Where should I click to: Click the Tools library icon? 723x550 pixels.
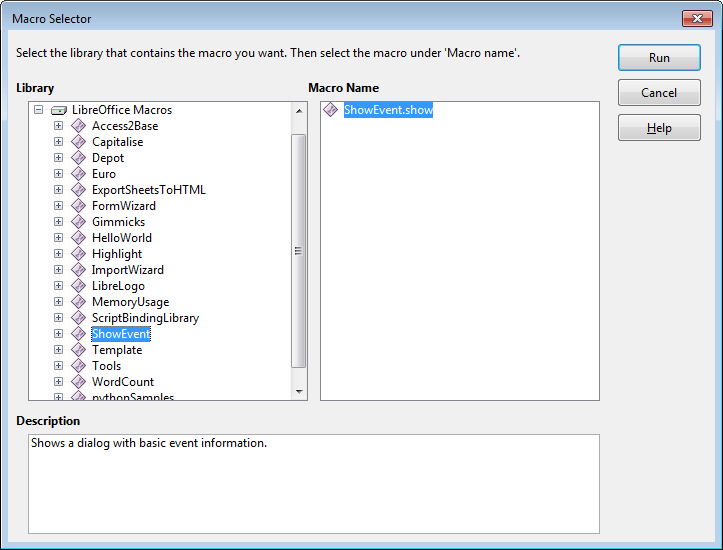click(78, 365)
